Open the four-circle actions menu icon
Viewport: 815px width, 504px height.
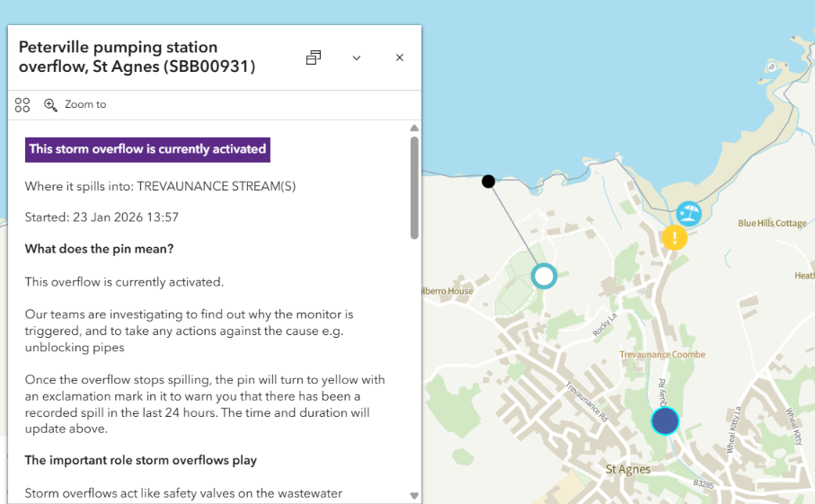tap(22, 105)
